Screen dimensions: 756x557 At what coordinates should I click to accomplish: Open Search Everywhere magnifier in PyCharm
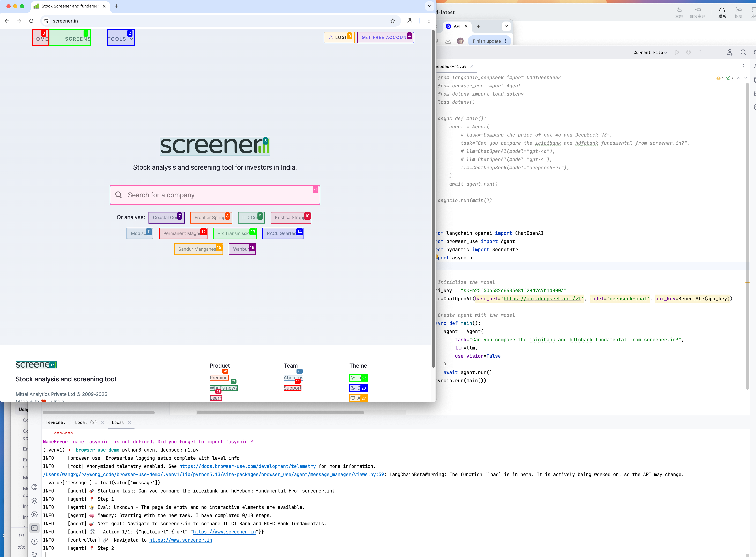(744, 52)
